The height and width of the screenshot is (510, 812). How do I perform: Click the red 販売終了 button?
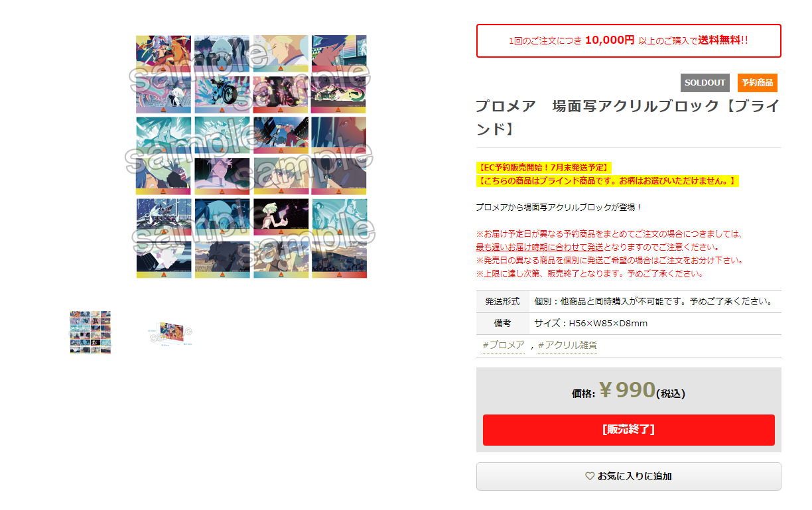coord(628,430)
